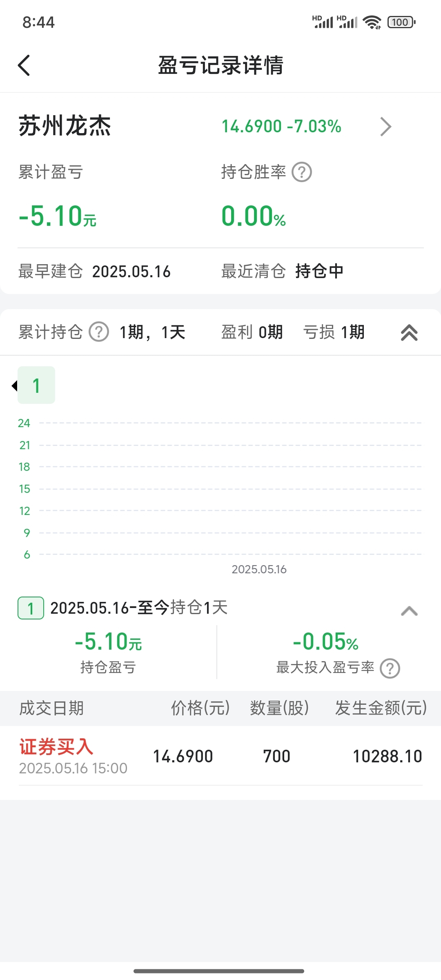Tap quantity 700 cell
Image resolution: width=441 pixels, height=980 pixels.
click(277, 756)
